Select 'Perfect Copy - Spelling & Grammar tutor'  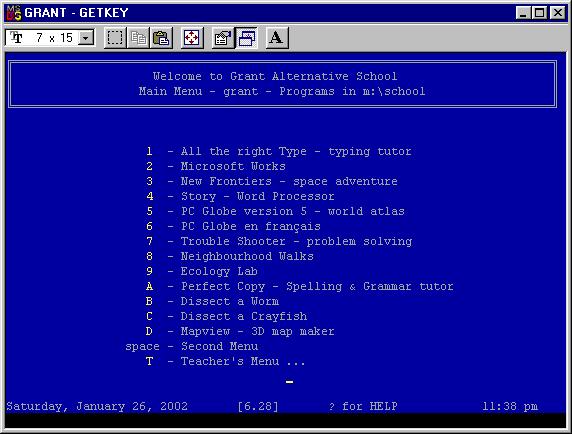(299, 286)
